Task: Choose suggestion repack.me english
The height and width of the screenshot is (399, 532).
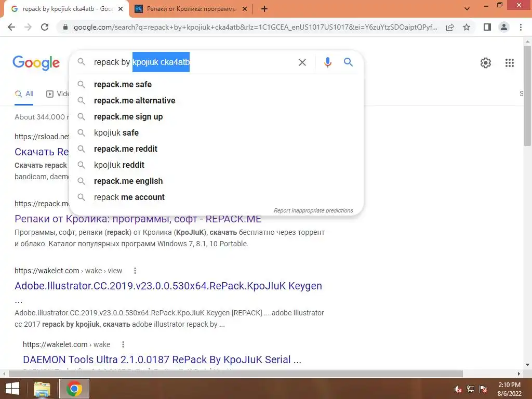Action: click(x=216, y=181)
